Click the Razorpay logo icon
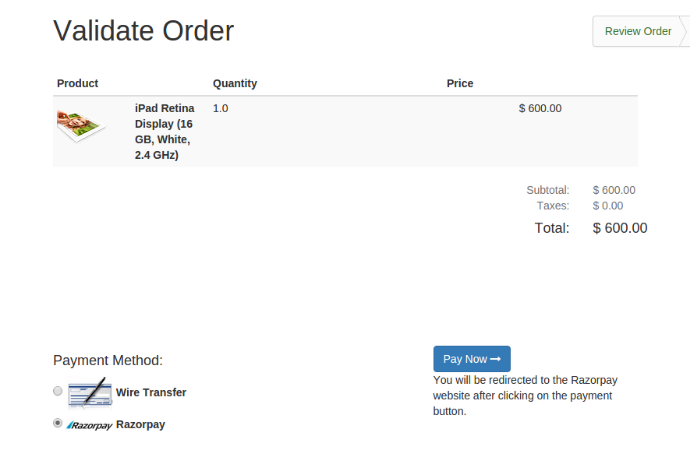 click(x=89, y=425)
